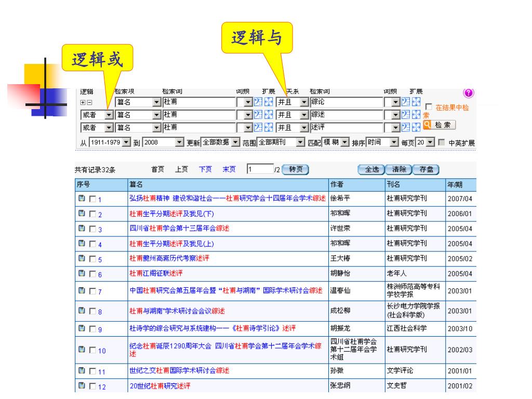Click the second expand icon after the 综述 field
Screen dimensions: 532x399
(x=416, y=115)
